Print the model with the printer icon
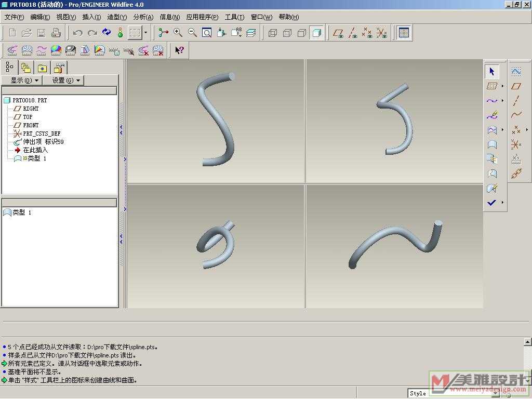The width and height of the screenshot is (532, 399). coord(56,33)
